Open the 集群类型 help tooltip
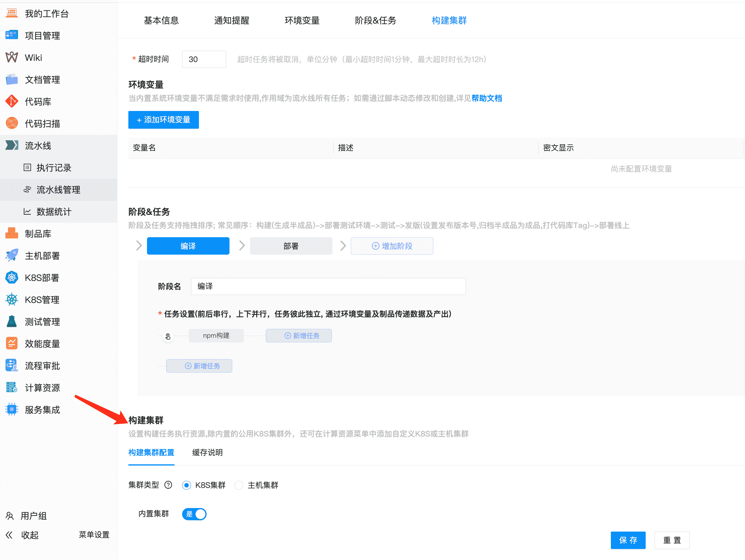 (168, 485)
